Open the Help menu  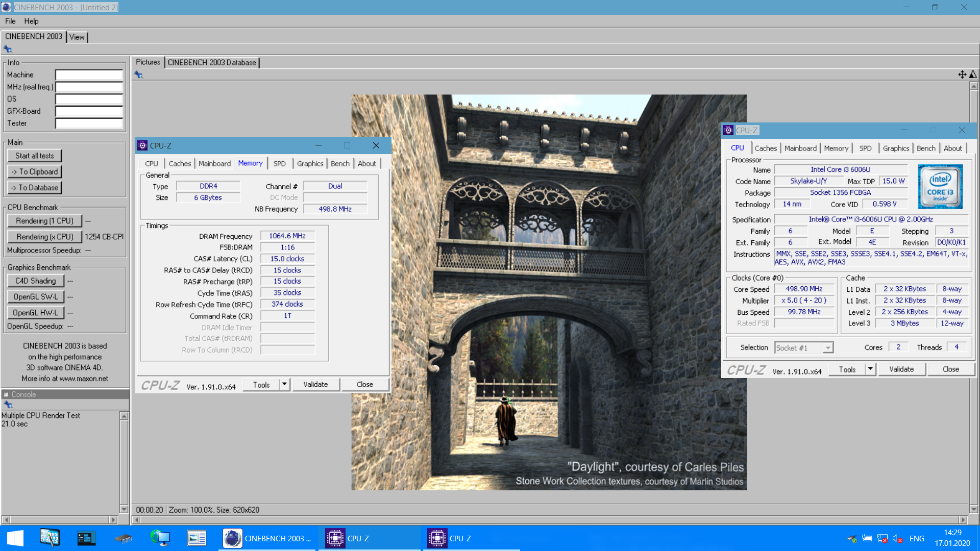pyautogui.click(x=31, y=21)
